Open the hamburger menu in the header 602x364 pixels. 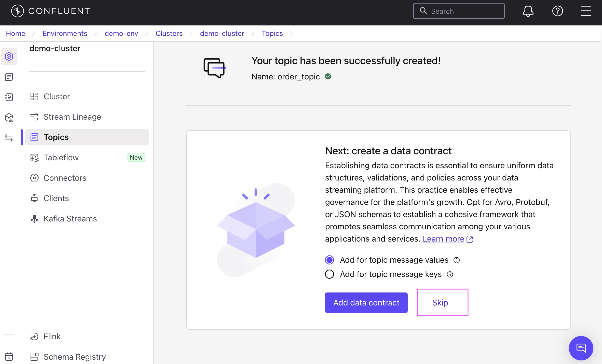(586, 11)
